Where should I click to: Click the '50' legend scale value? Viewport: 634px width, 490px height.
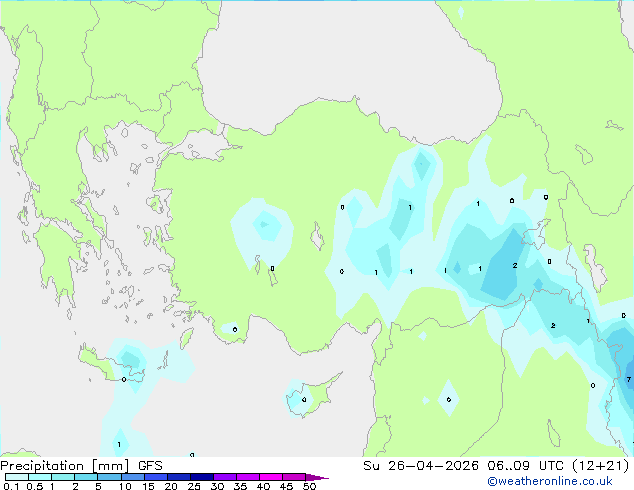tap(309, 486)
